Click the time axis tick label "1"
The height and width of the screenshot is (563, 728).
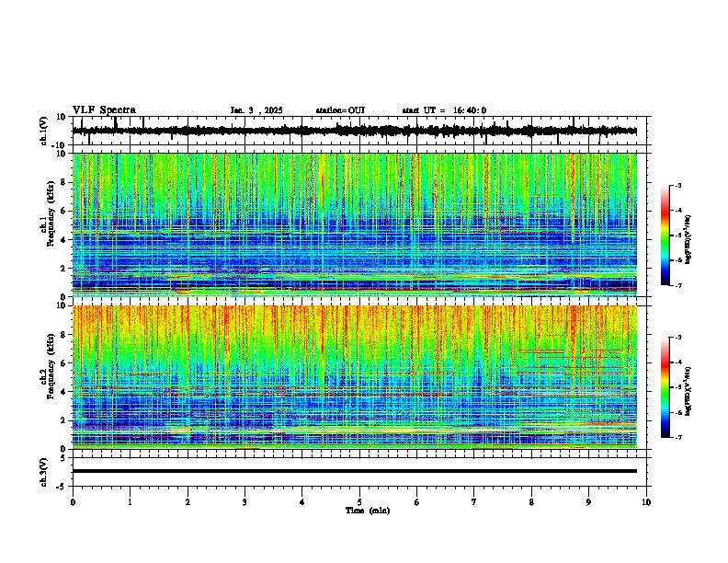[130, 502]
